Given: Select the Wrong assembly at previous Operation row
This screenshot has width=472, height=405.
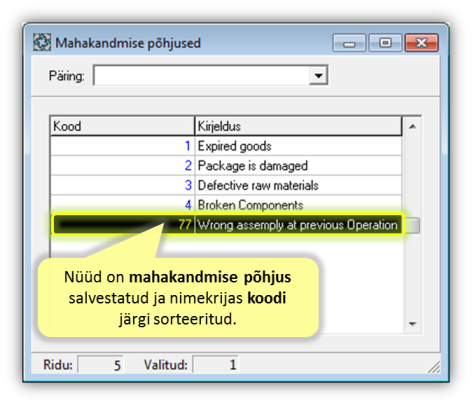Looking at the screenshot, I should click(x=227, y=225).
